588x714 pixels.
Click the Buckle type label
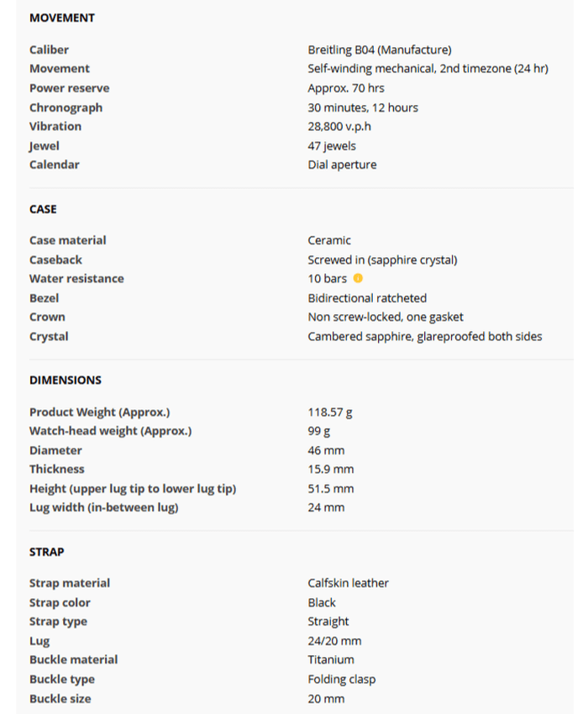point(62,680)
